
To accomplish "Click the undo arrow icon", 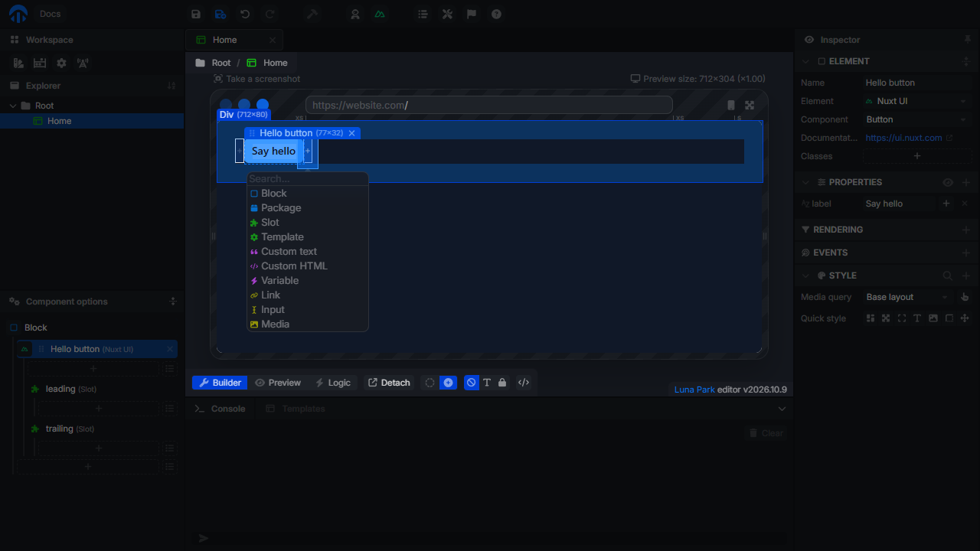I will (245, 14).
